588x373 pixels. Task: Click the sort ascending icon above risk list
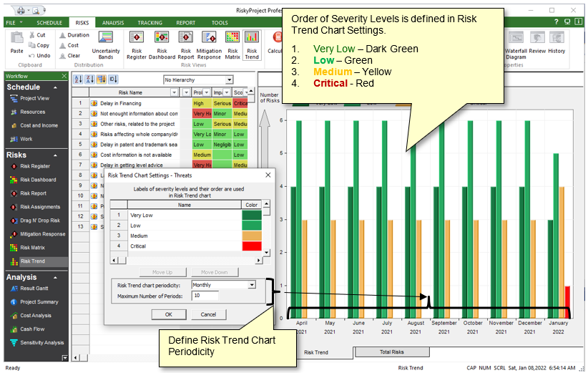pos(79,79)
